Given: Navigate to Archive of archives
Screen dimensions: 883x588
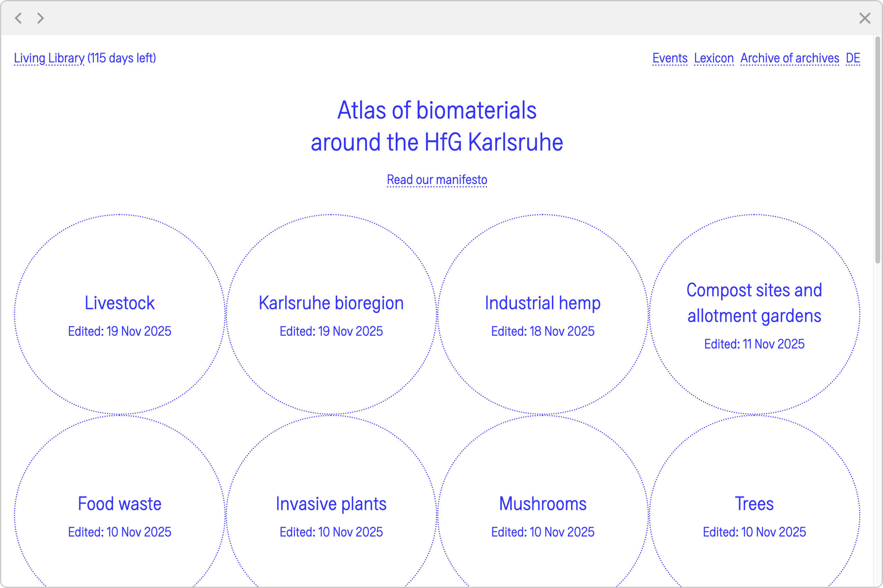Looking at the screenshot, I should [x=789, y=58].
